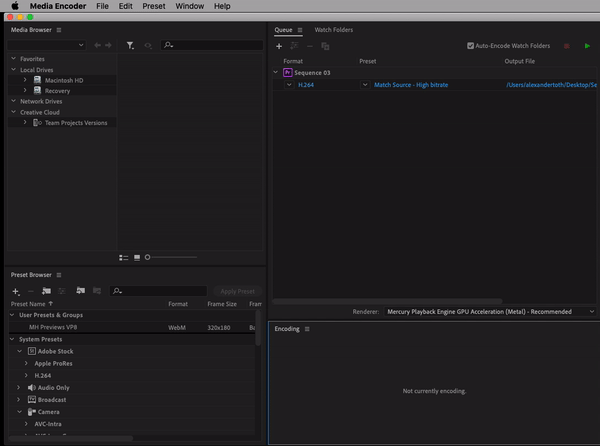Open the Encoding panel menu icon
The height and width of the screenshot is (446, 600).
(307, 329)
